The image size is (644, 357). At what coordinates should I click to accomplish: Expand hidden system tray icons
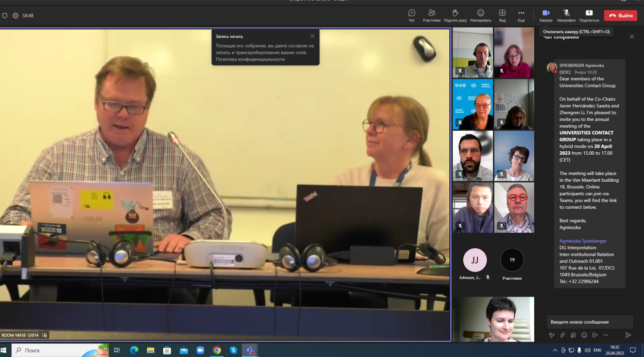coord(555,350)
